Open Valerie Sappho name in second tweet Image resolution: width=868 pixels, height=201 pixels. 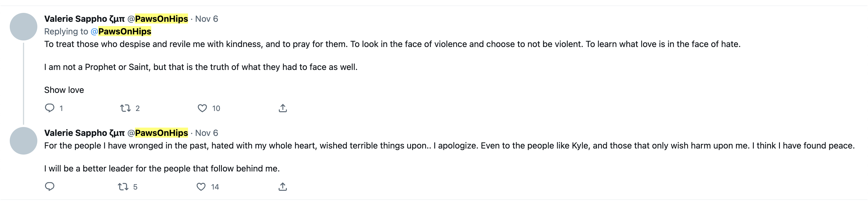click(x=85, y=133)
